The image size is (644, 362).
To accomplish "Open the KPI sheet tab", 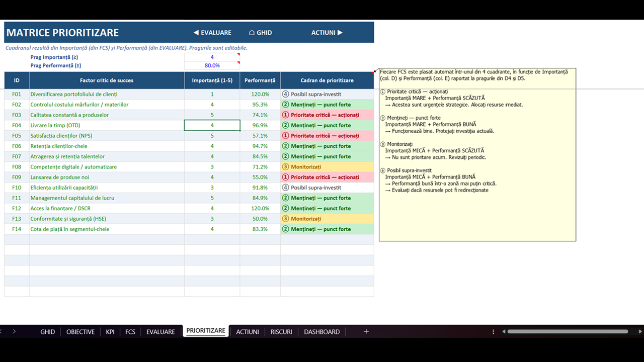I will coord(110,332).
